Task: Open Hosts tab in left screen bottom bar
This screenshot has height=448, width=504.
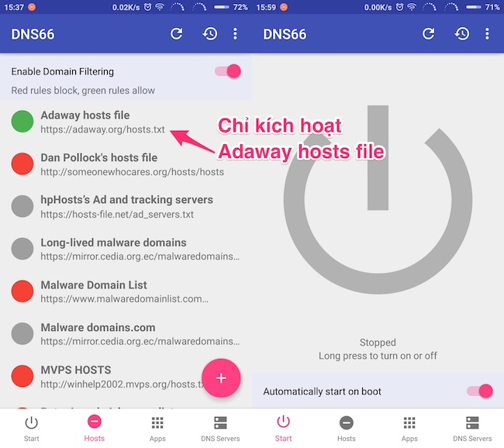Action: 95,429
